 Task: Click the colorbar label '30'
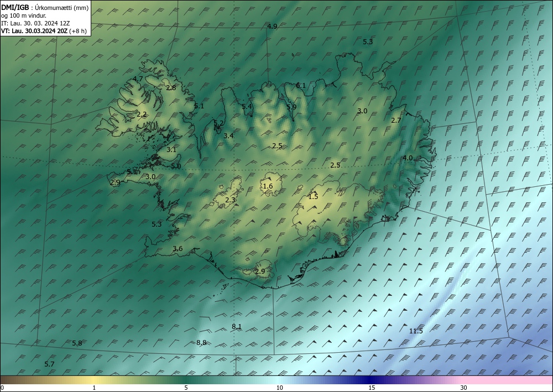click(x=464, y=388)
